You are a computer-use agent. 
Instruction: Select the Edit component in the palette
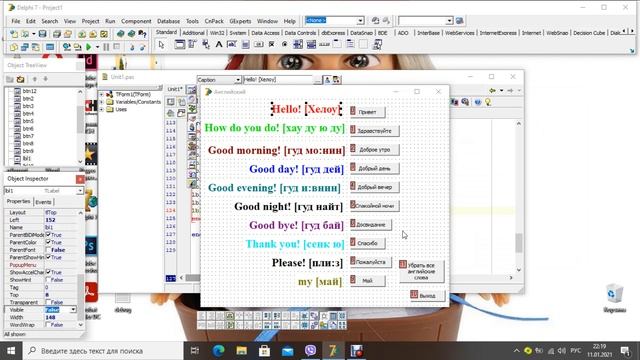(232, 44)
